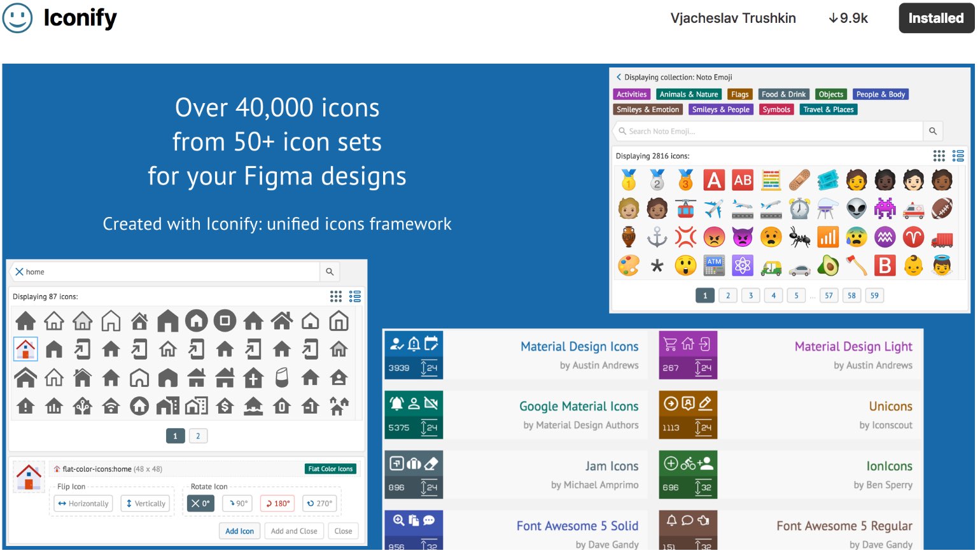Pick the purple smiling devil emoji

pos(743,237)
